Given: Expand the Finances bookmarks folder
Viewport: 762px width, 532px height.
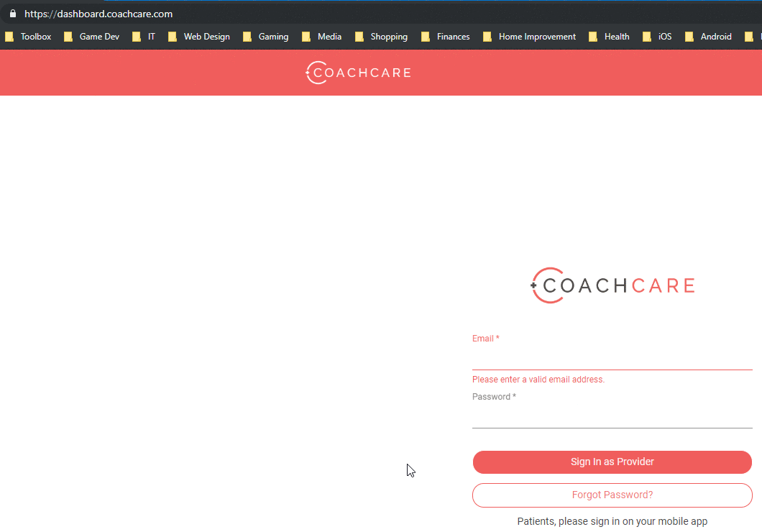Looking at the screenshot, I should (x=446, y=37).
